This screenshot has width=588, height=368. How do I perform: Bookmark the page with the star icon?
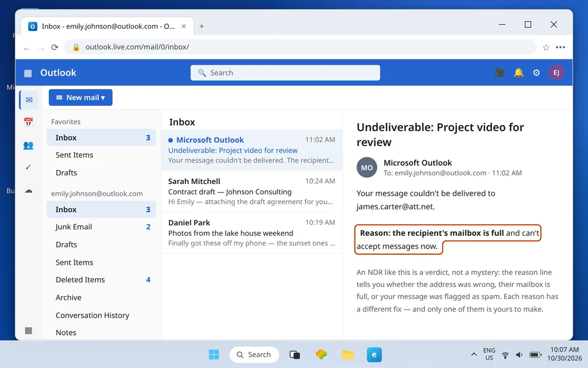(x=546, y=47)
